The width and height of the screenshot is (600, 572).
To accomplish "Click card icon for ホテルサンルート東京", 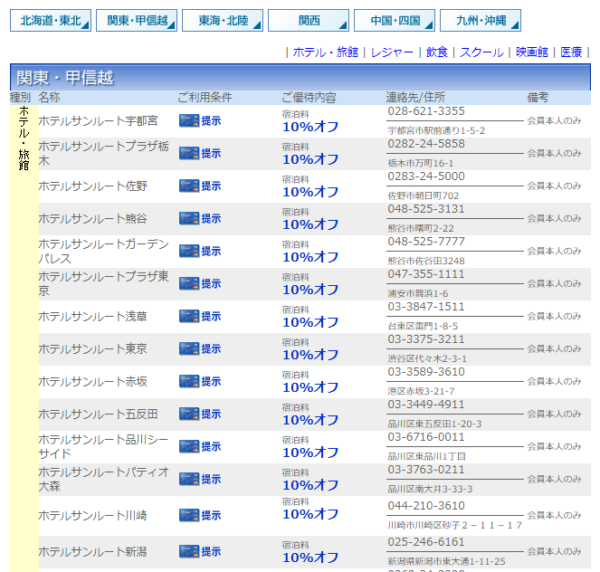I will pos(189,349).
